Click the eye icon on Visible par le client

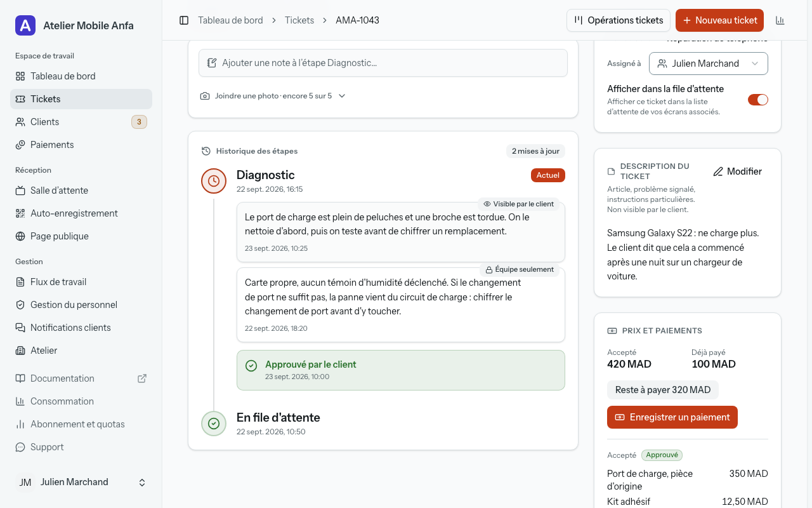point(487,204)
